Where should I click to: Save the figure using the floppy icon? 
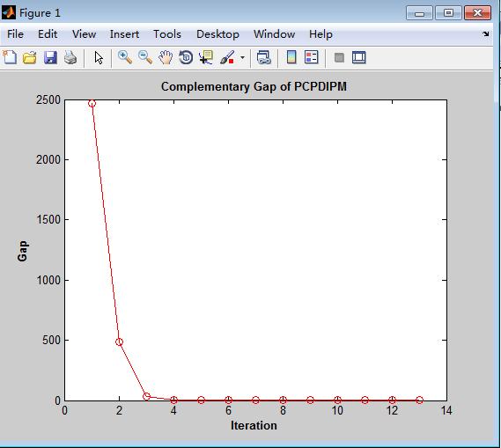(50, 58)
